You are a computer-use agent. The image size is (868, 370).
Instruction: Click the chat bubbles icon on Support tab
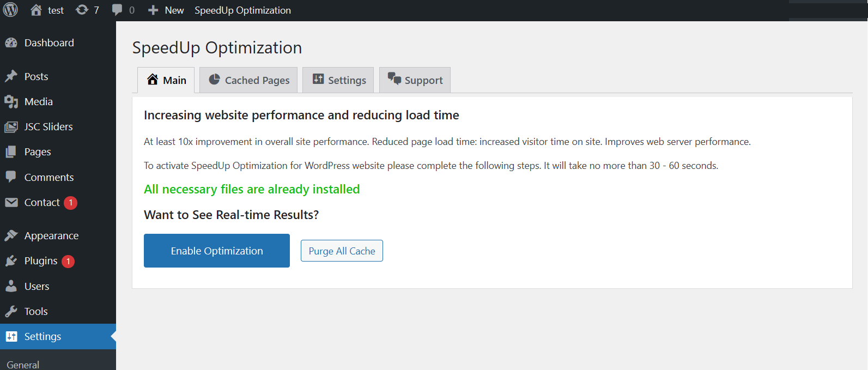pos(394,78)
